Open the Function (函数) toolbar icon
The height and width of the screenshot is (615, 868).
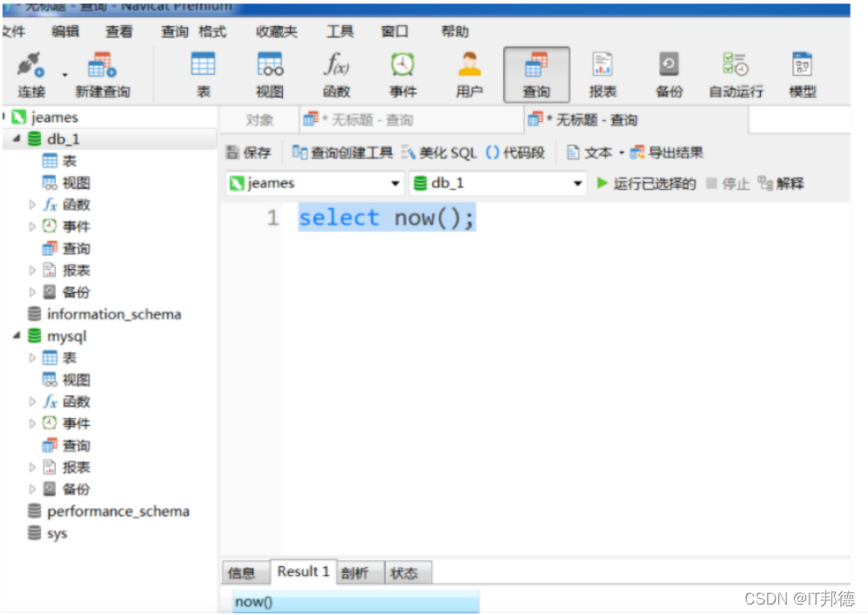(337, 75)
